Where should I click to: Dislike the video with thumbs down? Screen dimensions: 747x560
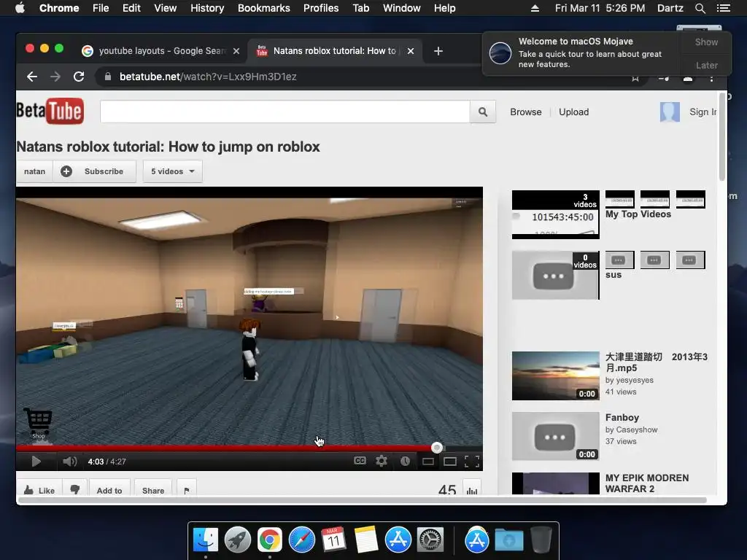pos(75,489)
